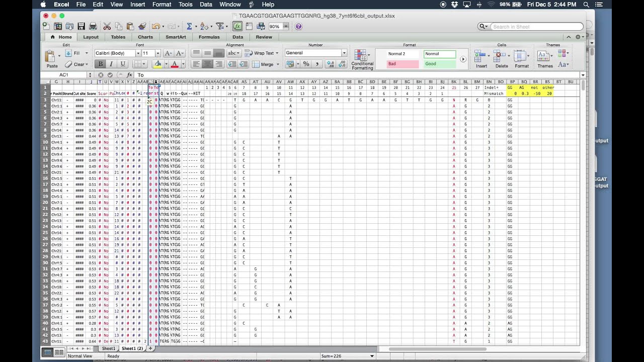Click the Save floppy disk icon

pos(81,26)
